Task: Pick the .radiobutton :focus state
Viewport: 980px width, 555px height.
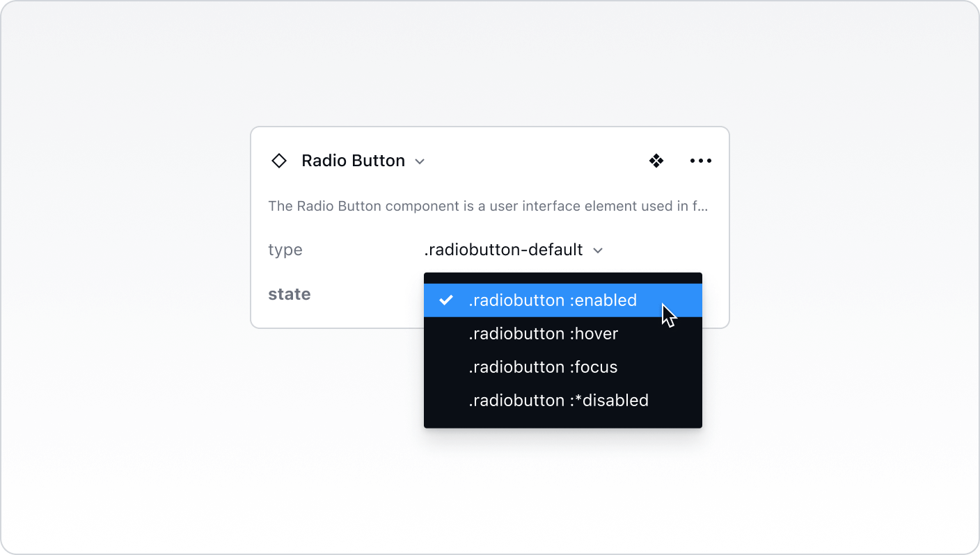Action: pyautogui.click(x=543, y=367)
